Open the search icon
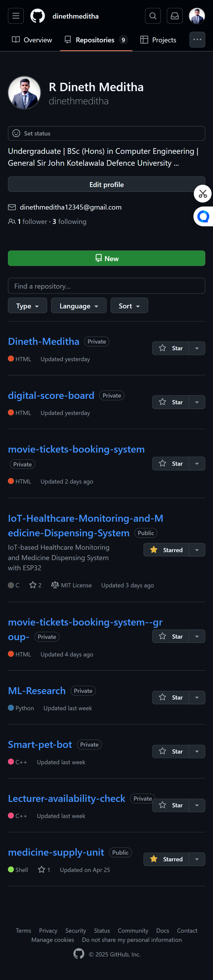The height and width of the screenshot is (980, 213). (x=153, y=16)
